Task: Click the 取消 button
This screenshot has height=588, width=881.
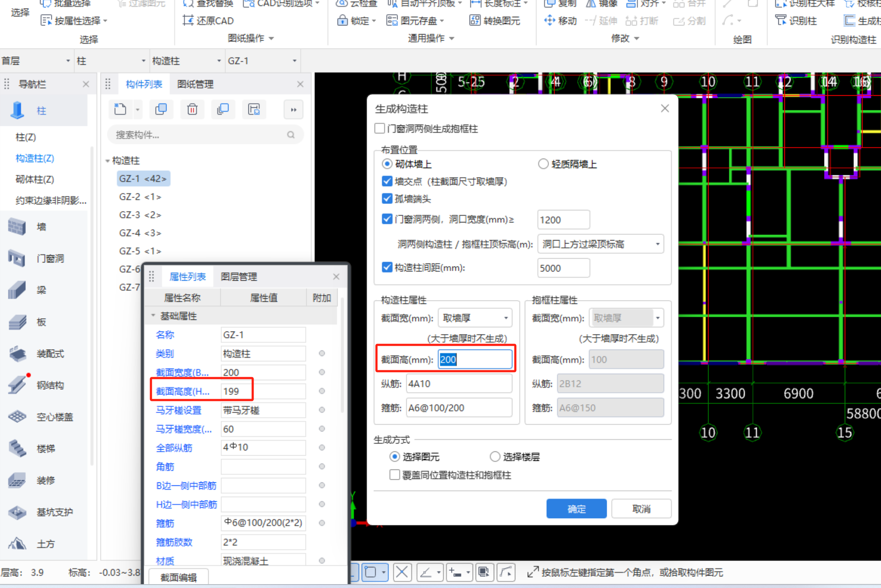Action: tap(641, 509)
